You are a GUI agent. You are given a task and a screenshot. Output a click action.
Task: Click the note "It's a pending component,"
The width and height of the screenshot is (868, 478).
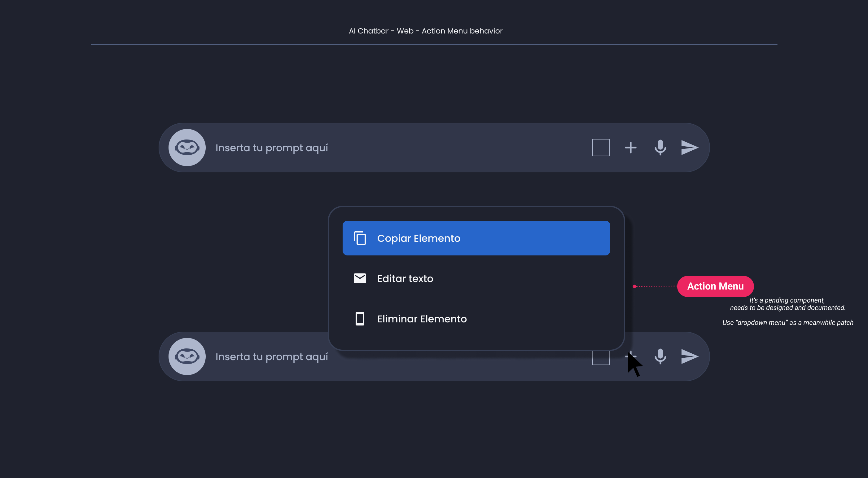point(787,300)
